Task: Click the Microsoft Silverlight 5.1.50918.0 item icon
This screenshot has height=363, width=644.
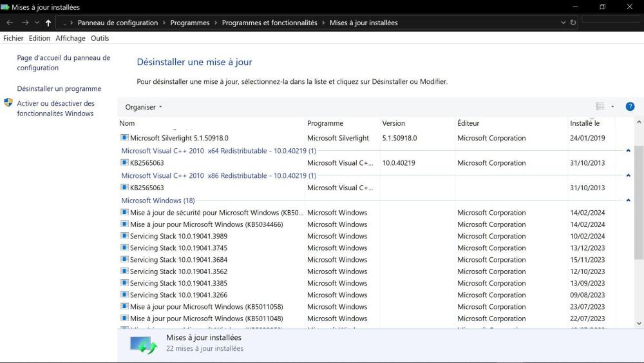Action: 125,138
